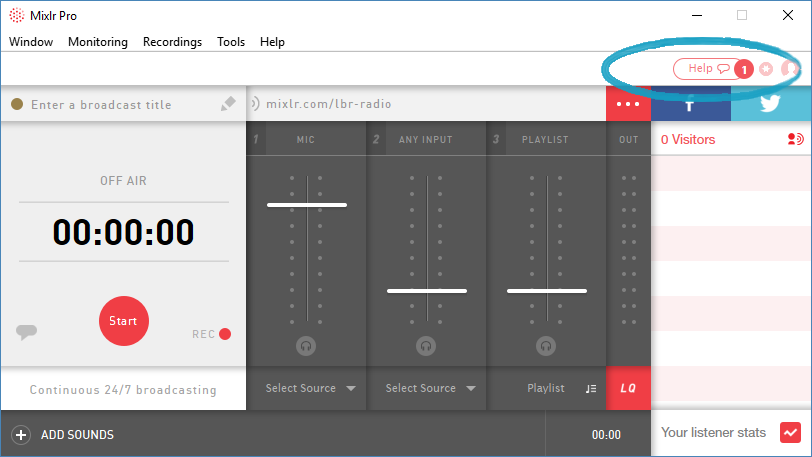Click the Help button
Viewport: 812px width, 457px height.
click(x=702, y=69)
